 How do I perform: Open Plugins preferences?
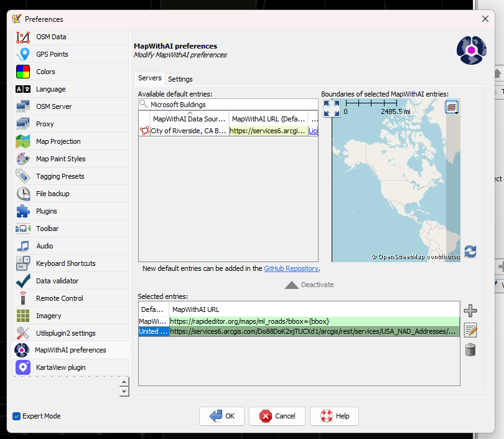pos(70,211)
